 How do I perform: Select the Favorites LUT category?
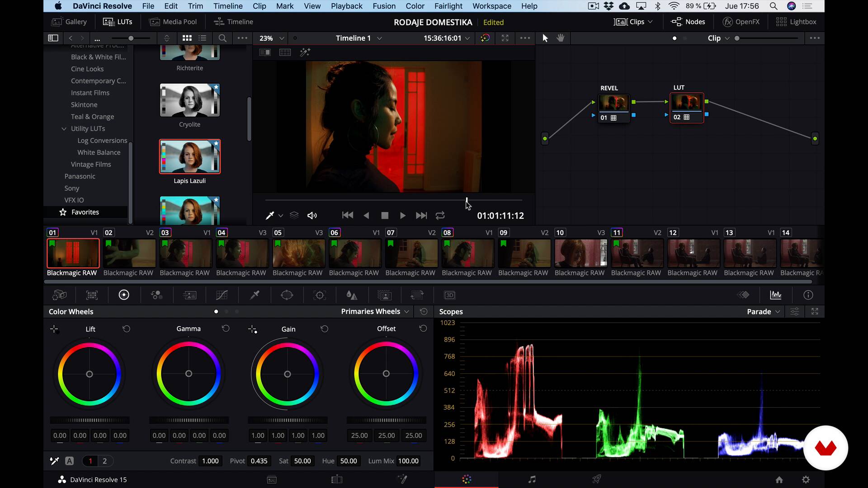85,212
